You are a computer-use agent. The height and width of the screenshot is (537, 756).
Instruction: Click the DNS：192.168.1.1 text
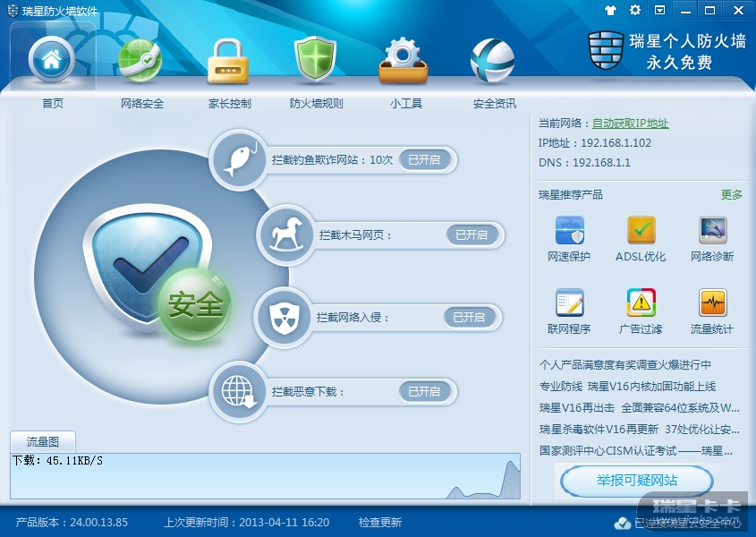tap(584, 163)
